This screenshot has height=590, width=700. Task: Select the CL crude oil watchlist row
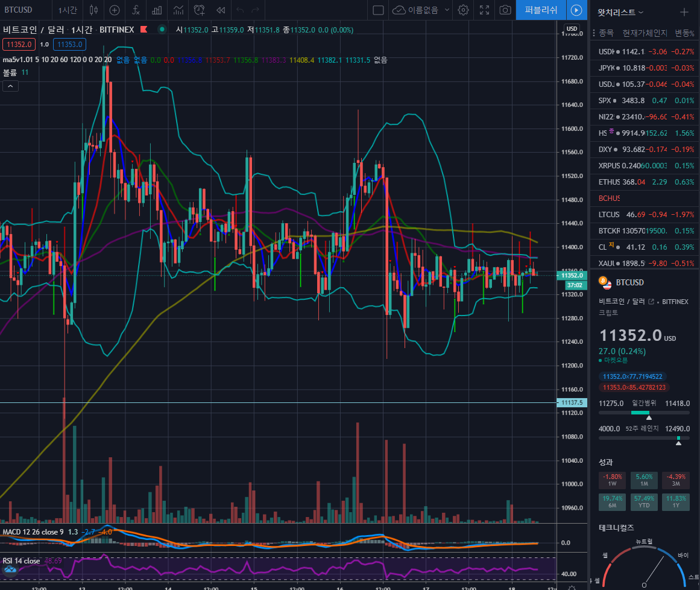tap(645, 247)
